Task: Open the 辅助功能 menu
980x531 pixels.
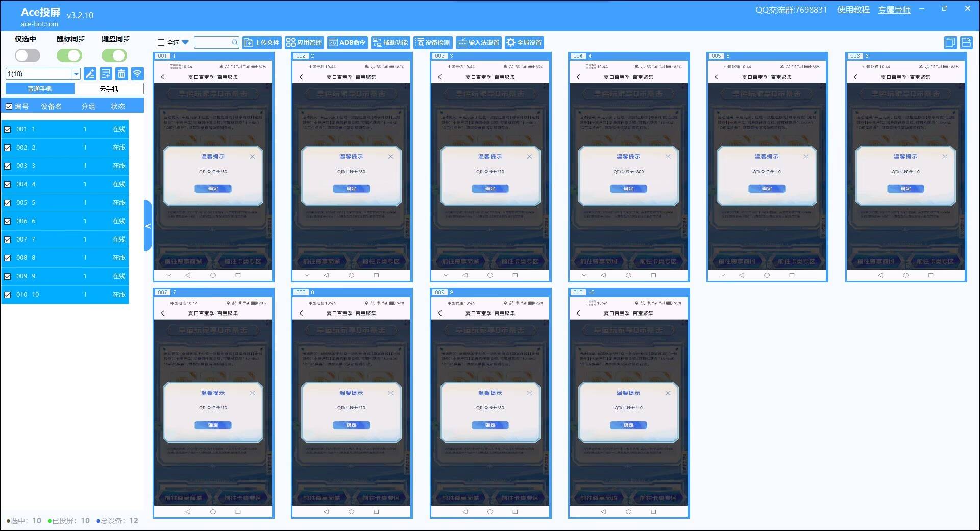Action: [x=390, y=42]
